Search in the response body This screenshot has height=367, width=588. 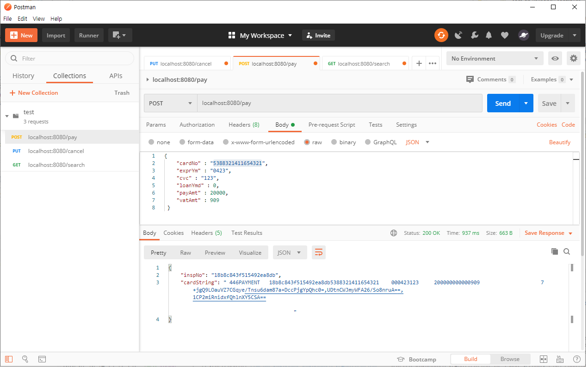coord(567,251)
